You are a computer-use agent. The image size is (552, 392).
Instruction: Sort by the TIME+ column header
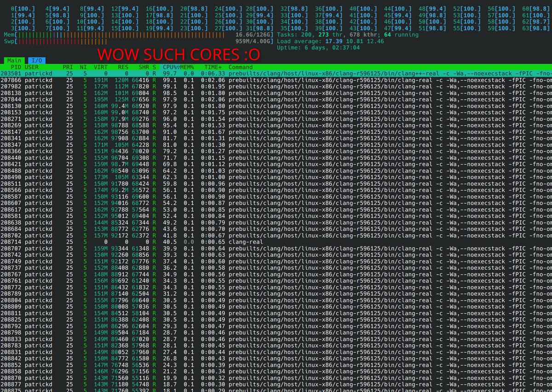click(213, 67)
